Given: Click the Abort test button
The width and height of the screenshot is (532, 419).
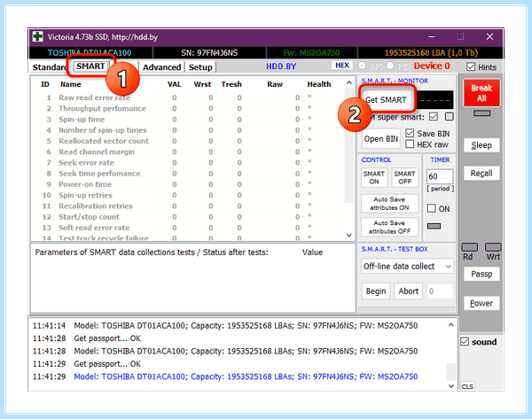Looking at the screenshot, I should tap(409, 291).
